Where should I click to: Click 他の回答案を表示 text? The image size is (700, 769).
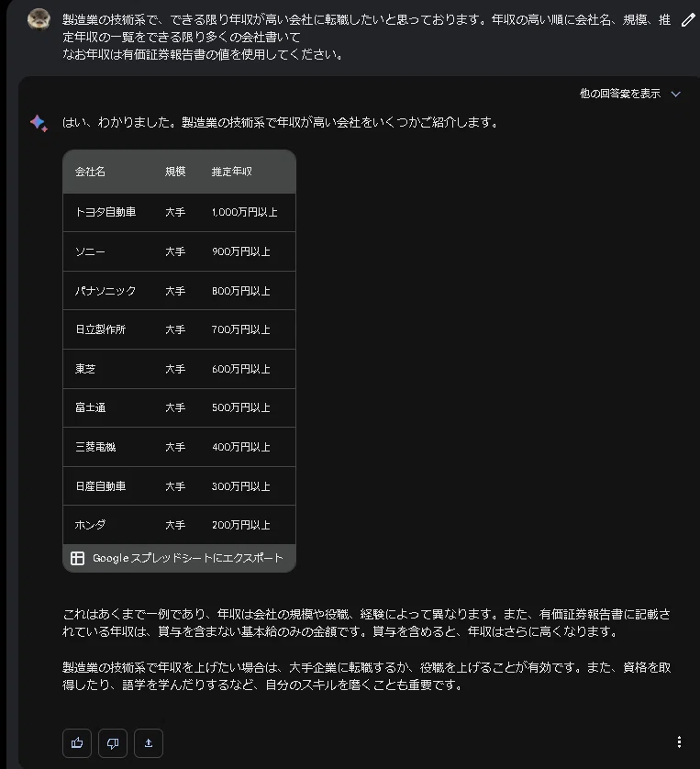[x=620, y=94]
